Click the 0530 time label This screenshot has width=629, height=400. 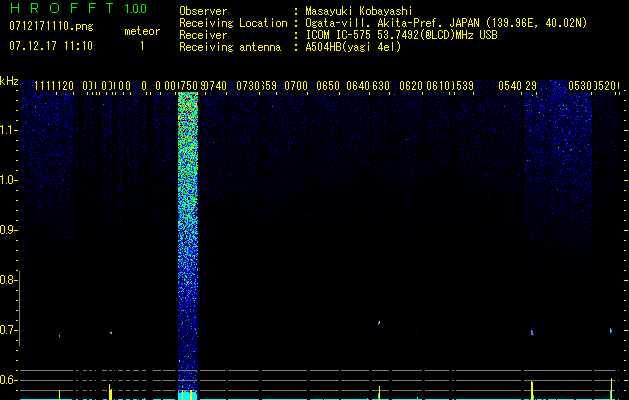tap(580, 85)
